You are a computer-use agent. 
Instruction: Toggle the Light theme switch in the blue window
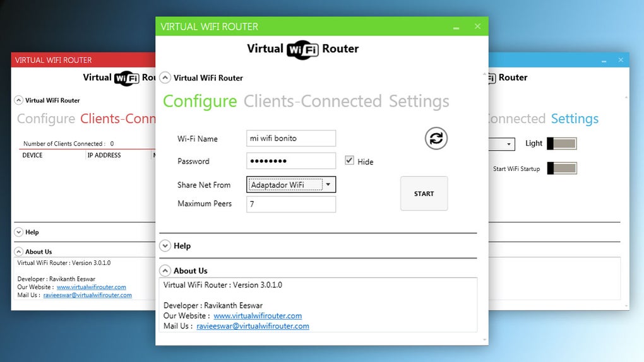562,143
